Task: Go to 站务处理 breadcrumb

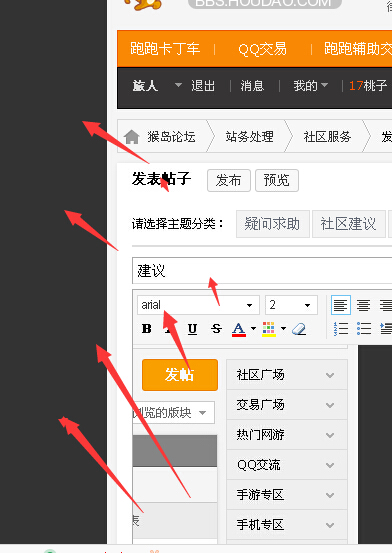Action: [249, 137]
